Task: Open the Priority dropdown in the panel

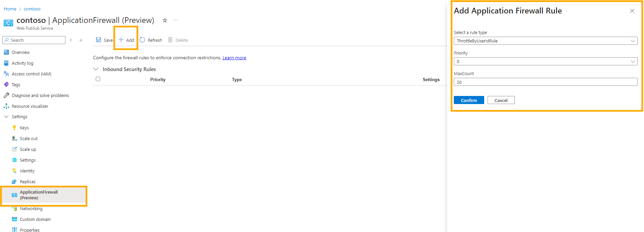Action: click(x=545, y=61)
